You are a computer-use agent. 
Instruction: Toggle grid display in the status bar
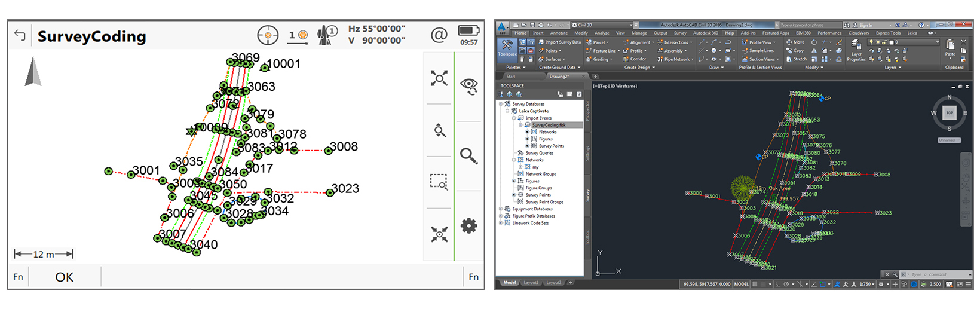tap(755, 284)
